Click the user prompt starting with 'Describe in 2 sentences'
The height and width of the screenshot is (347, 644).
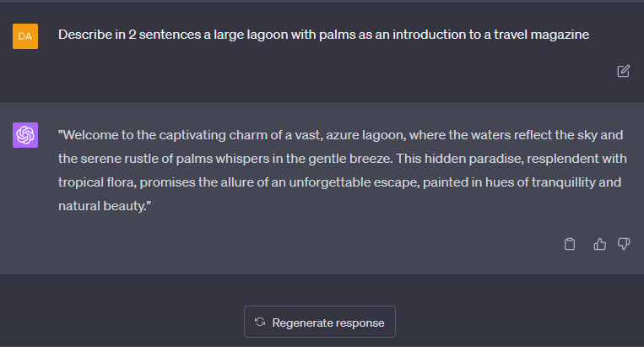click(323, 35)
